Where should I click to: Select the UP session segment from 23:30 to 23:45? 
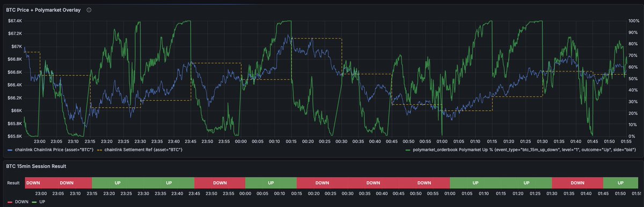169,183
